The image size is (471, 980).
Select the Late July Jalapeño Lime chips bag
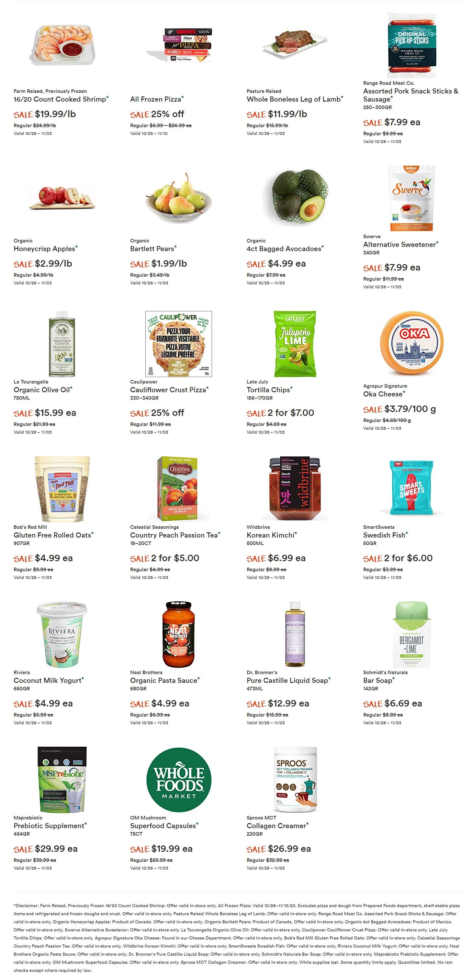pos(295,344)
